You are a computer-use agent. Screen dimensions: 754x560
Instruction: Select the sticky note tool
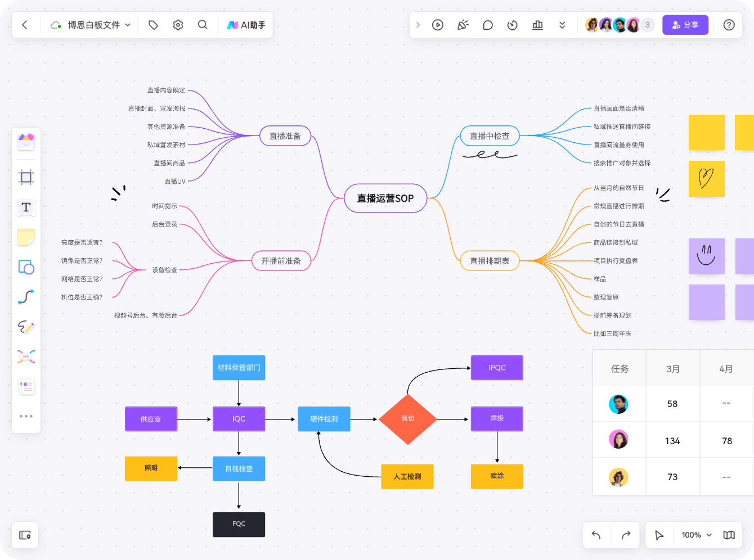tap(26, 237)
